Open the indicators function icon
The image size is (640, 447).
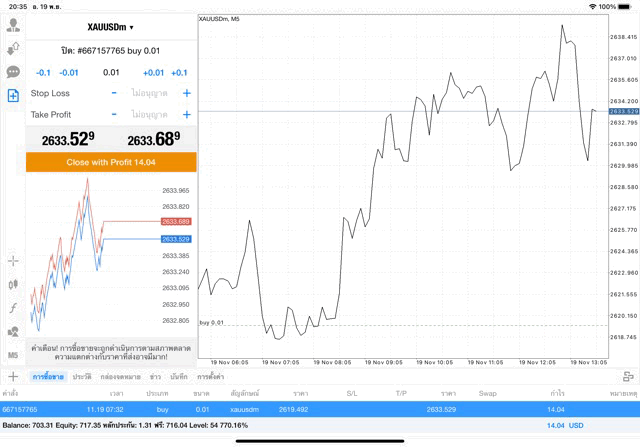coord(13,308)
